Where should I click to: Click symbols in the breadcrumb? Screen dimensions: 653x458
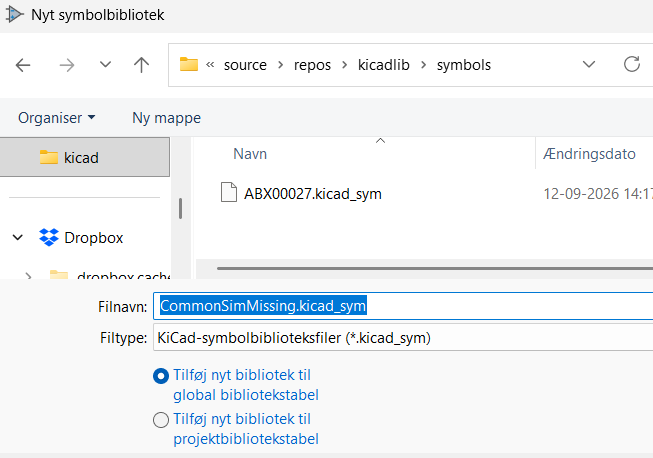464,65
